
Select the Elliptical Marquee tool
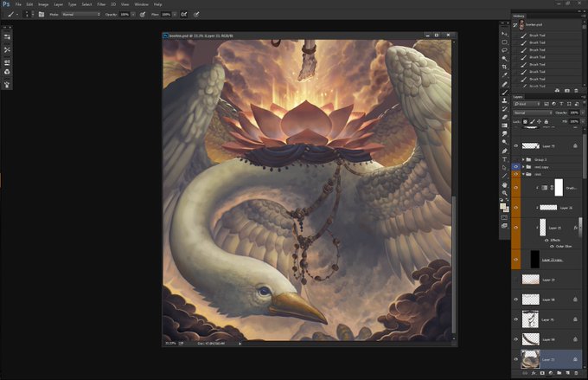coord(505,42)
